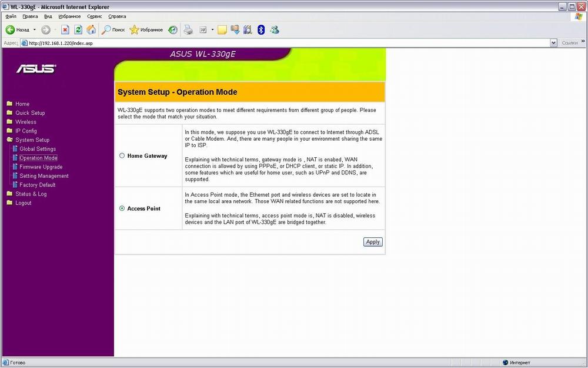Open the Избранное menu in menu bar

click(x=69, y=16)
